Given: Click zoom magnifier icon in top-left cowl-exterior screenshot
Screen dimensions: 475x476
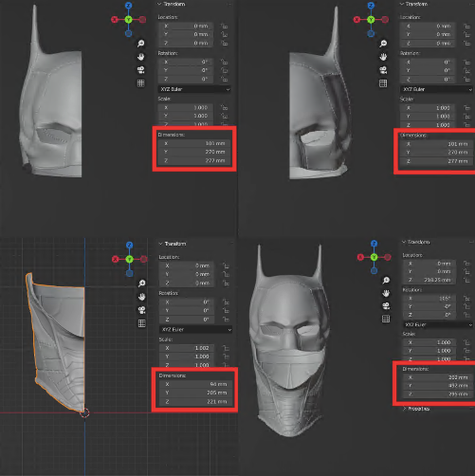Looking at the screenshot, I should (141, 44).
